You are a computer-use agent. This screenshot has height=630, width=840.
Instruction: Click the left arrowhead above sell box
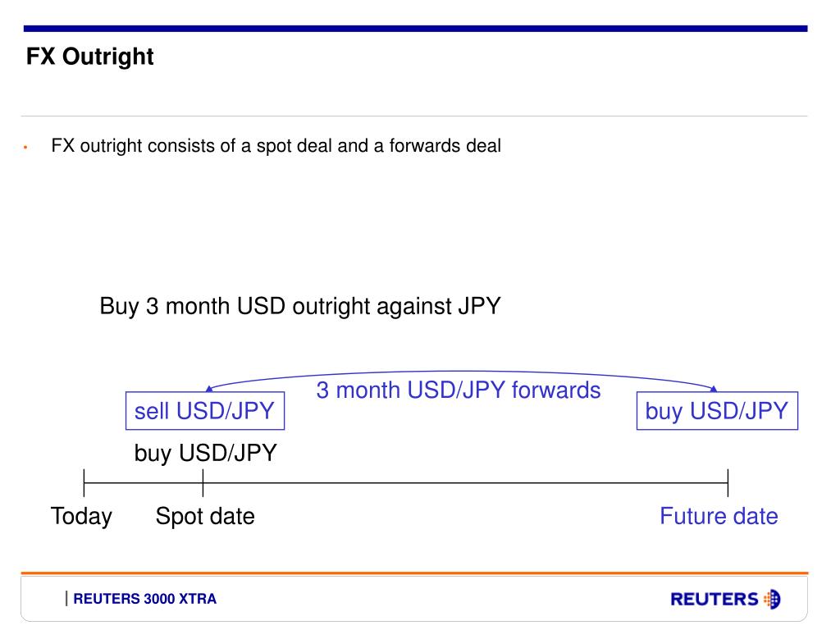209,388
